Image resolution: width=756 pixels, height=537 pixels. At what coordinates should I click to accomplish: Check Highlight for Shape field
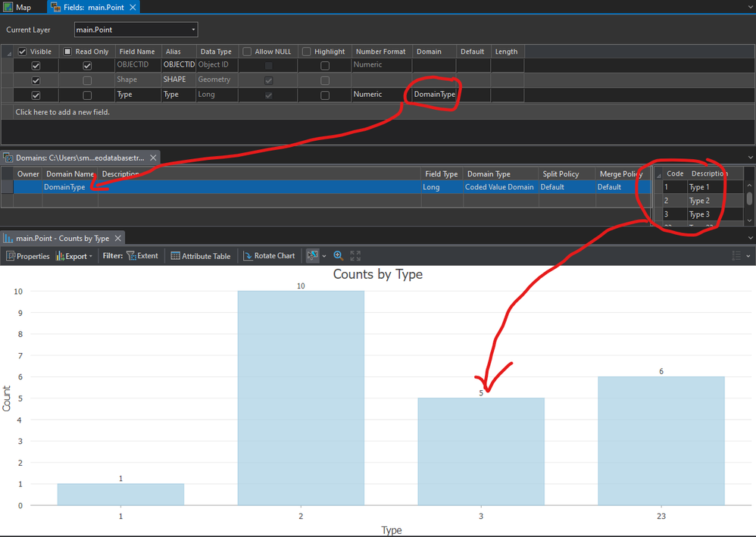pos(325,80)
